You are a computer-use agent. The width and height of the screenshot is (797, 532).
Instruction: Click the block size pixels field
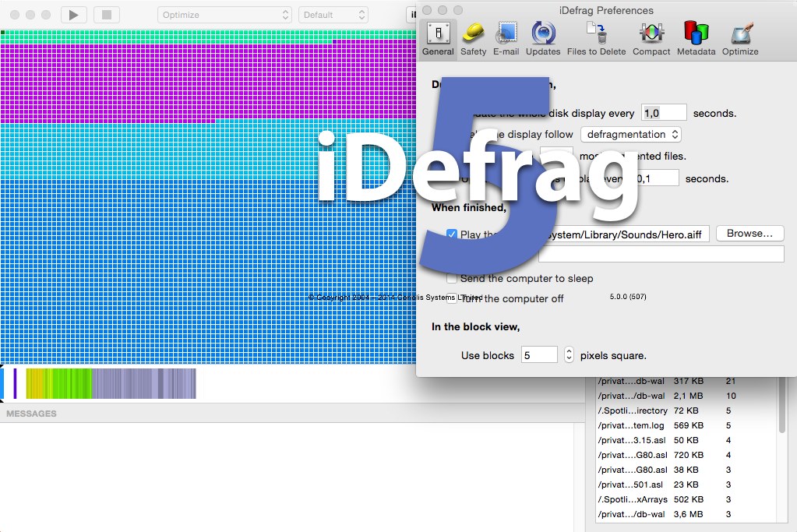click(539, 355)
